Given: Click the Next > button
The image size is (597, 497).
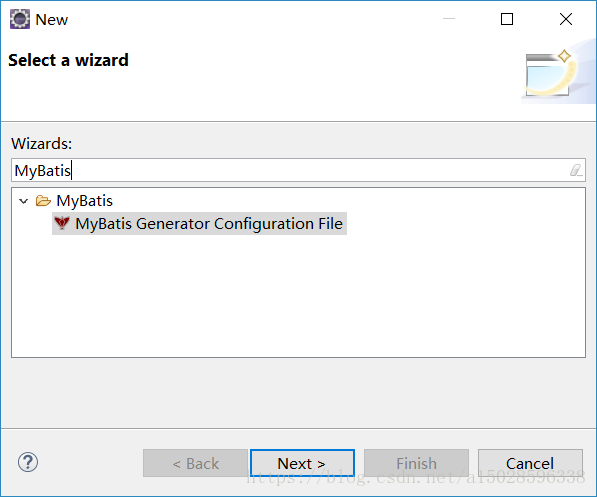Looking at the screenshot, I should click(x=302, y=463).
